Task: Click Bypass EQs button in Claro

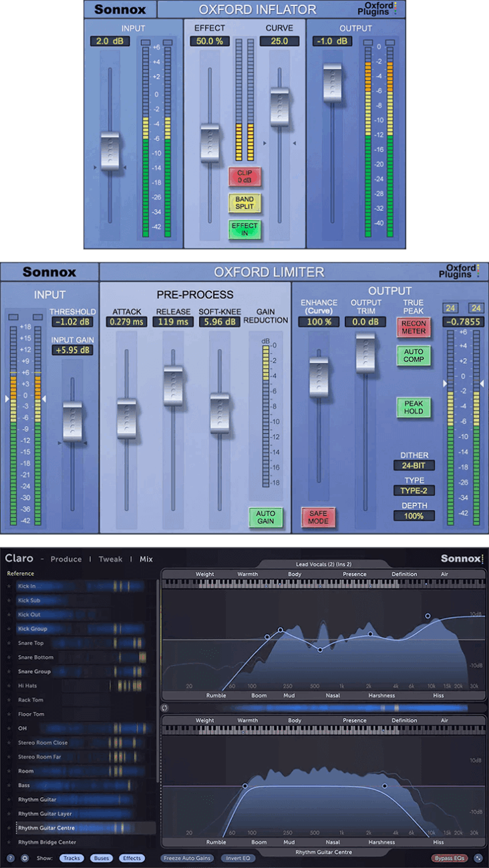Action: pyautogui.click(x=450, y=858)
